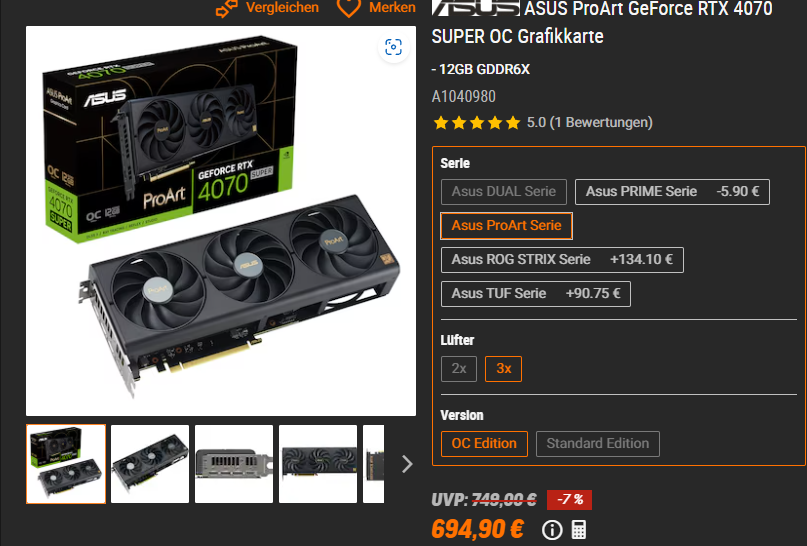Choose the Standard Edition version
Screen dimensions: 807x546
(x=598, y=444)
